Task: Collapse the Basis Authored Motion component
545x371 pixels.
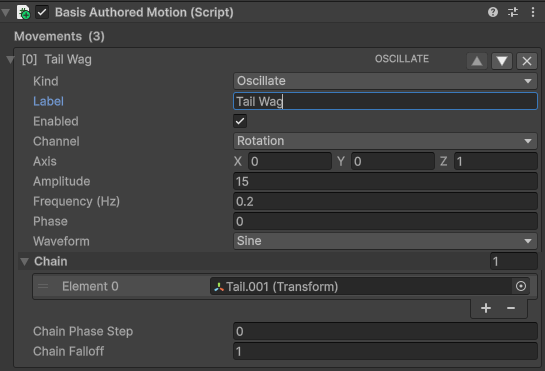Action: pos(5,13)
